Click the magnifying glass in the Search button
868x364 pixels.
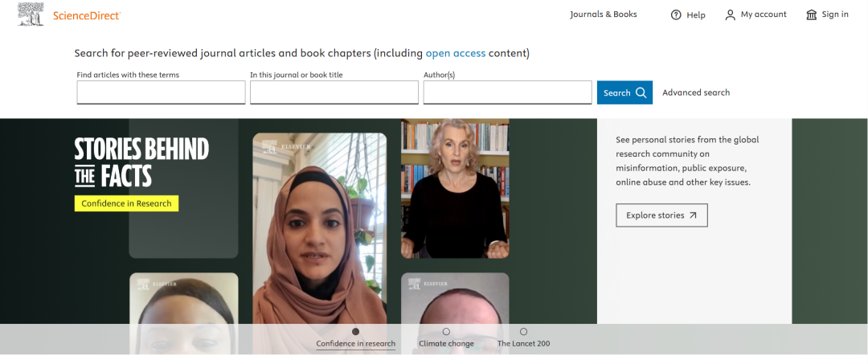(641, 92)
